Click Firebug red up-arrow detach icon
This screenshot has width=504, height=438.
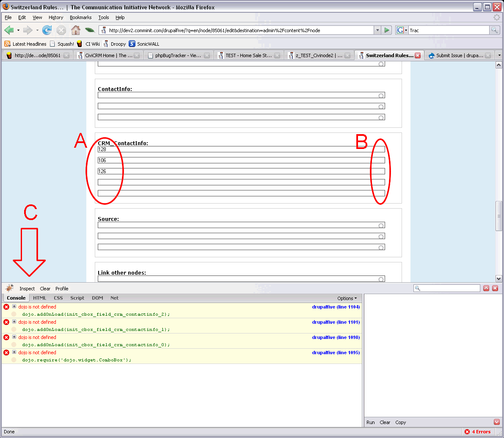click(486, 288)
